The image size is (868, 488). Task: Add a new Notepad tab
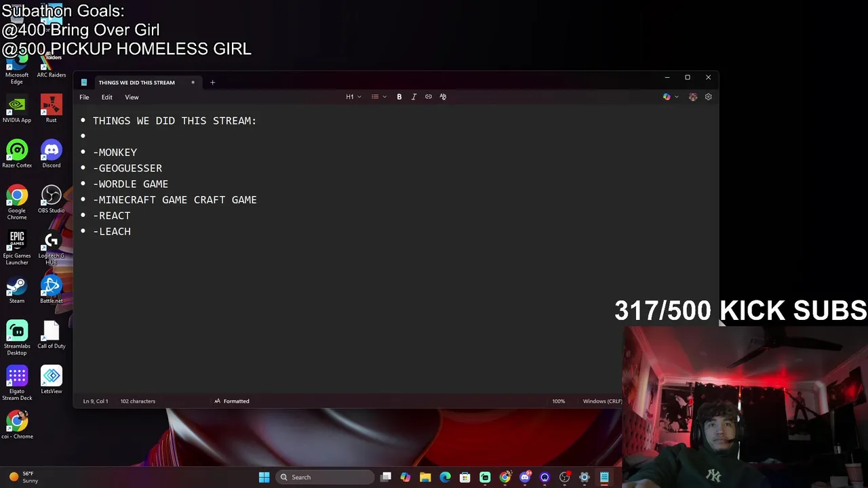pyautogui.click(x=212, y=83)
